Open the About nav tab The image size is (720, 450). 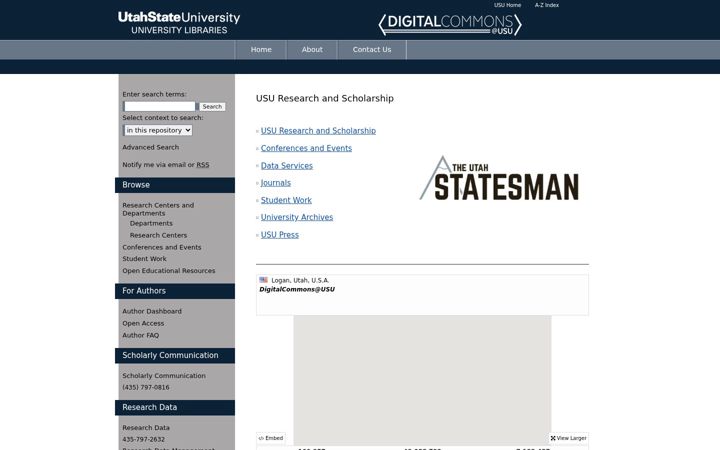pos(312,50)
